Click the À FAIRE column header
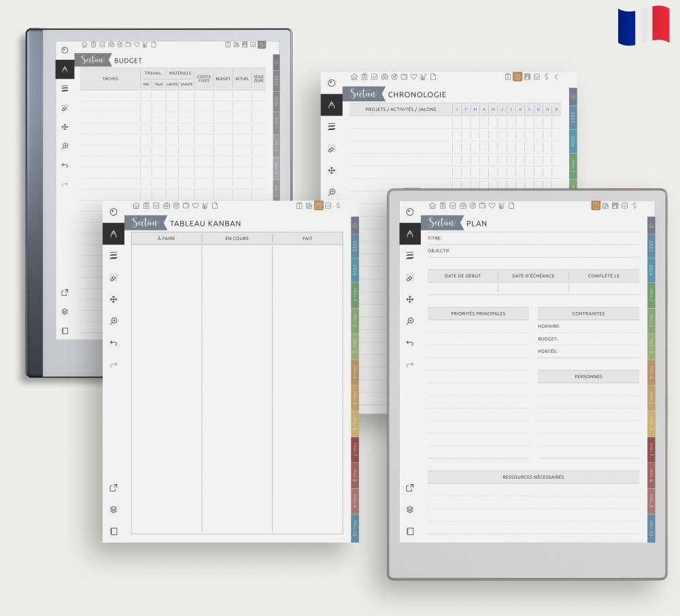680x616 pixels. click(x=167, y=239)
